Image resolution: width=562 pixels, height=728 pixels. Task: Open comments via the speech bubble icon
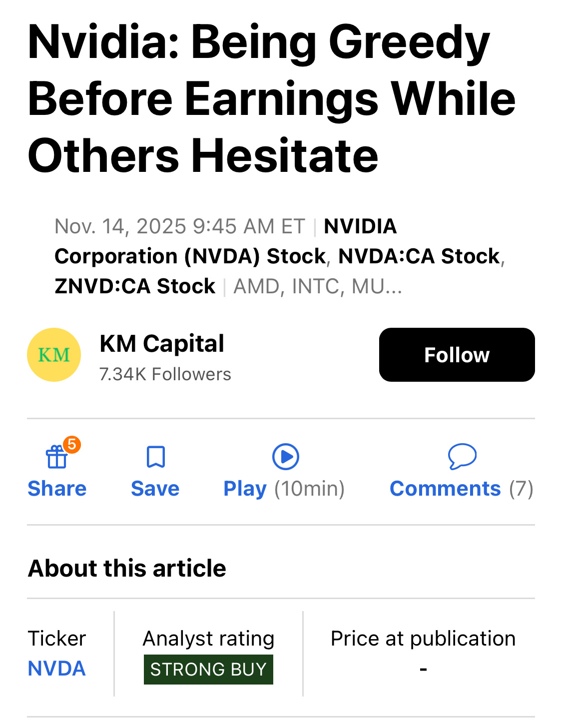click(x=462, y=456)
